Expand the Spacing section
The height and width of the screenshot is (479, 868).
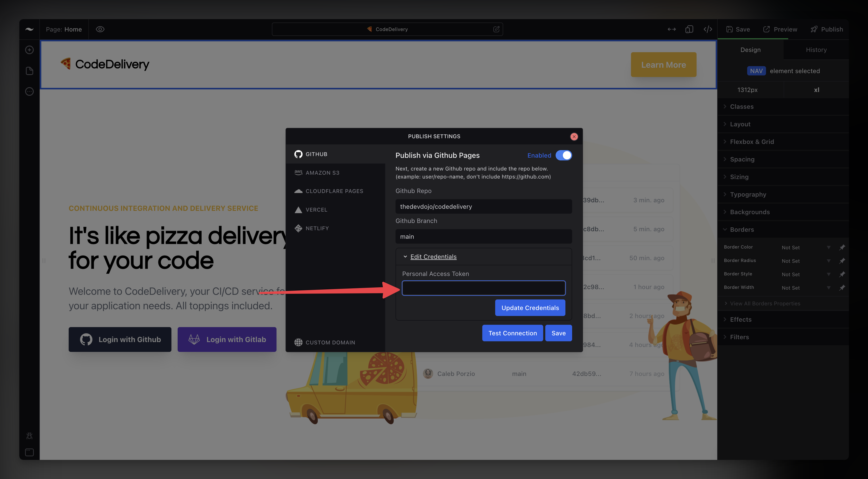click(x=783, y=159)
